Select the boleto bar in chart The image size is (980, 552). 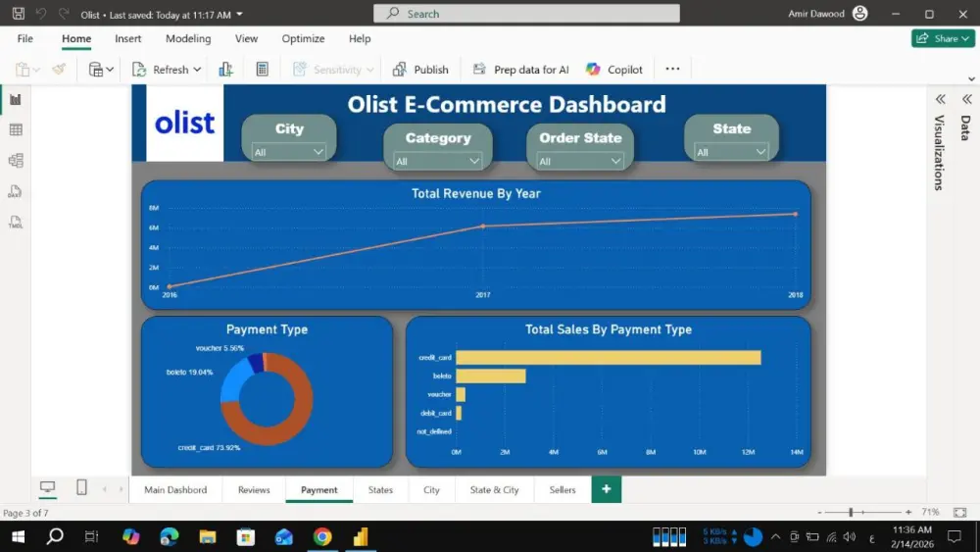(491, 376)
